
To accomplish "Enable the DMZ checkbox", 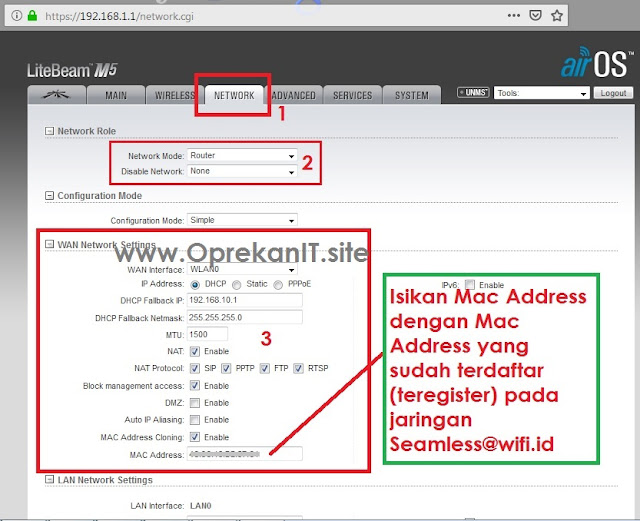I will 195,403.
